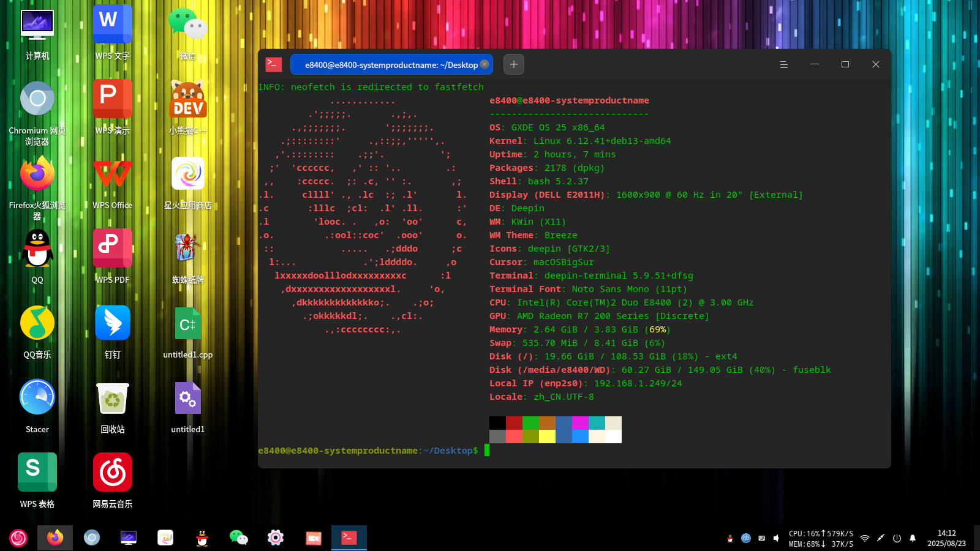Open the Wi-Fi network tray icon
This screenshot has width=980, height=551.
tap(865, 538)
